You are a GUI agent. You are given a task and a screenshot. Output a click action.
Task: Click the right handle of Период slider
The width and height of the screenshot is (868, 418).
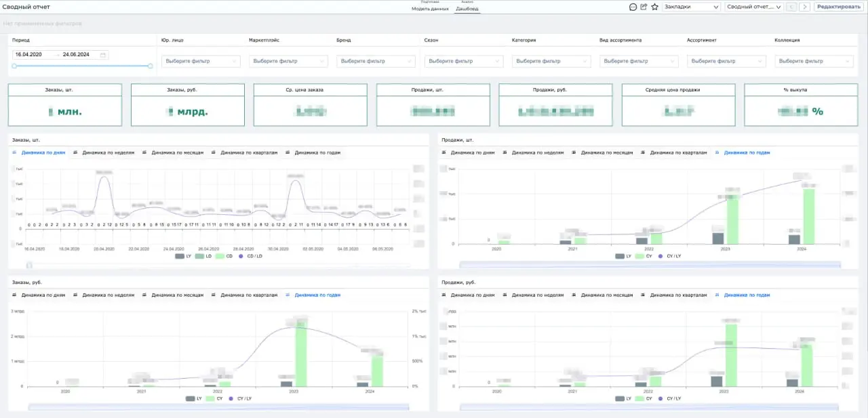(x=151, y=66)
